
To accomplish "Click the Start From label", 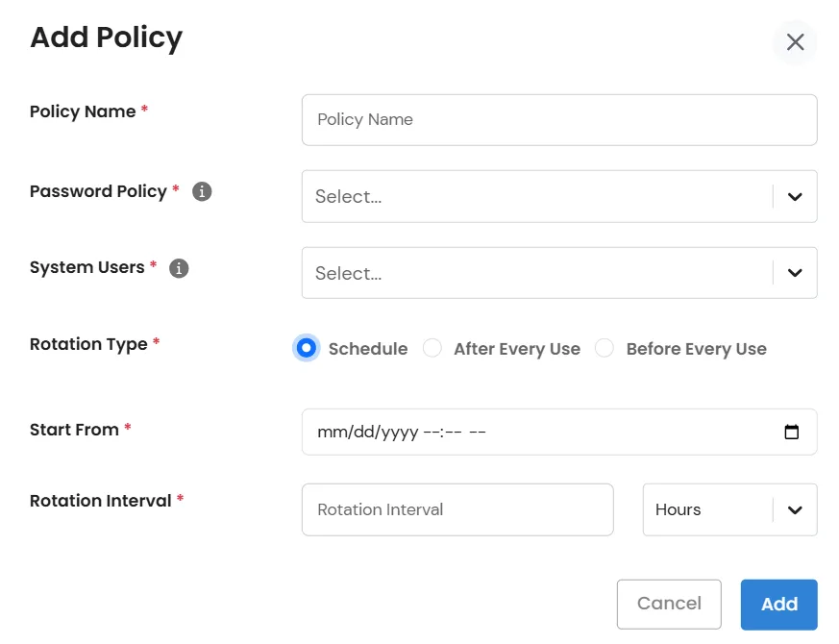I will [x=74, y=430].
